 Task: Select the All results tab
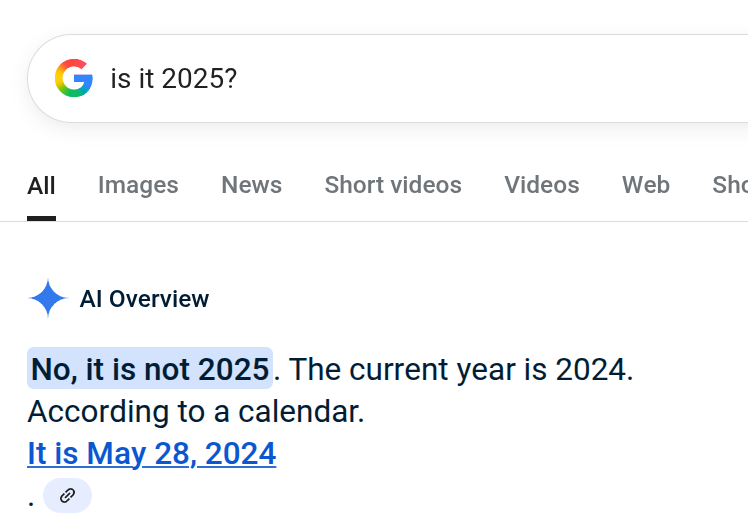(x=41, y=185)
